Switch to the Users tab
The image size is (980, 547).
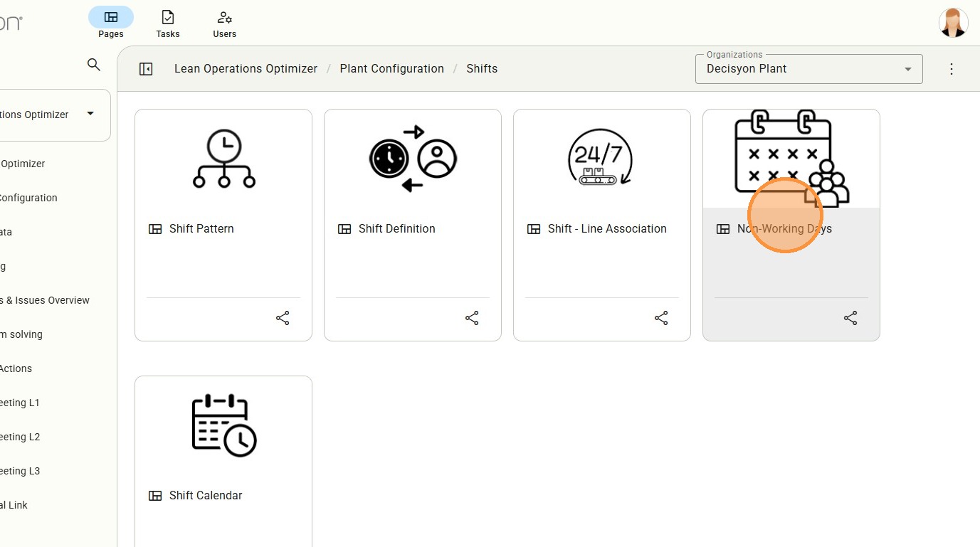(x=224, y=23)
